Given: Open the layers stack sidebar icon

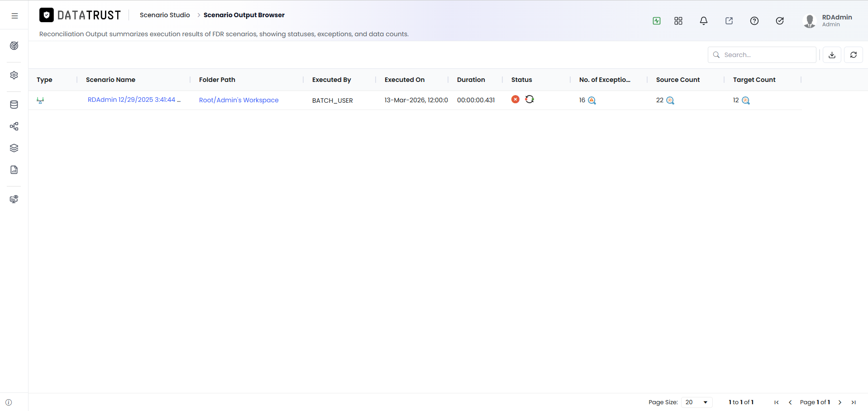Looking at the screenshot, I should (14, 148).
